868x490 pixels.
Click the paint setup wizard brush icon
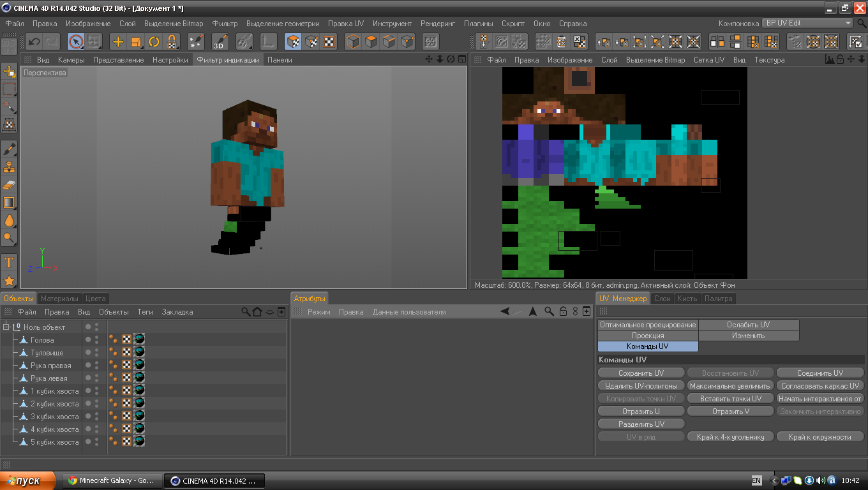click(196, 42)
